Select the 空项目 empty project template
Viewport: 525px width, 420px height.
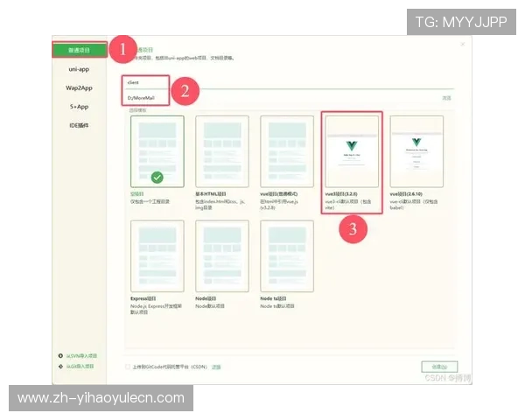tap(157, 149)
